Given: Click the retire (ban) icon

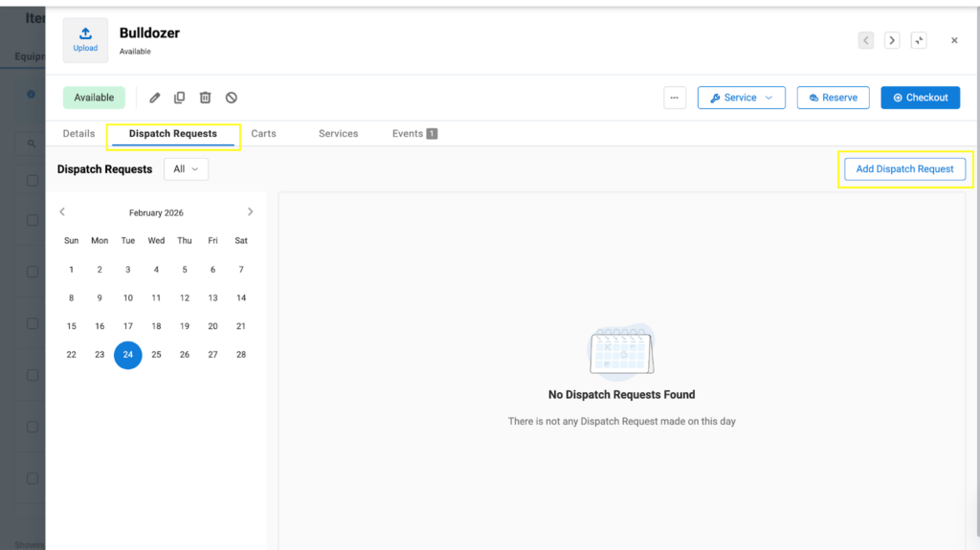Looking at the screenshot, I should pyautogui.click(x=231, y=98).
